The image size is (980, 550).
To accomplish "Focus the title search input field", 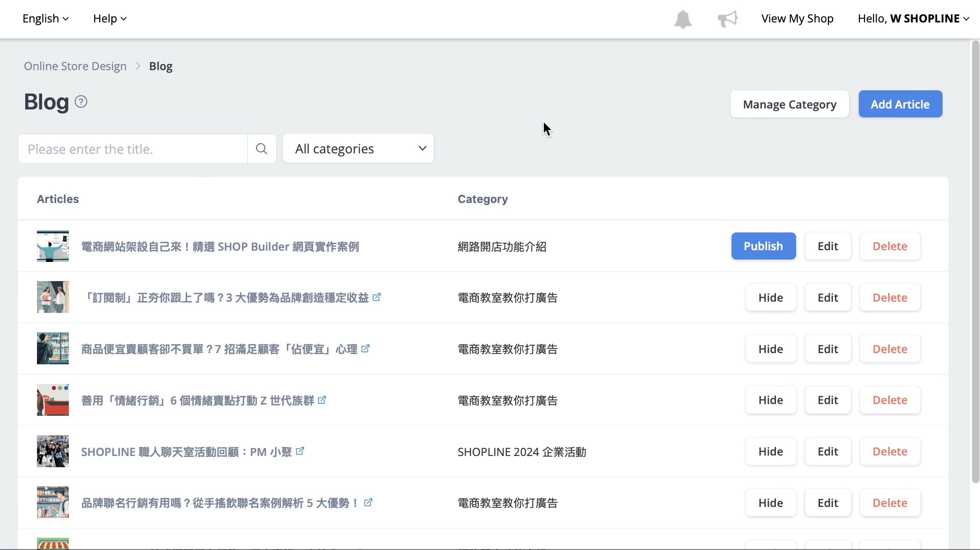I will [x=133, y=149].
